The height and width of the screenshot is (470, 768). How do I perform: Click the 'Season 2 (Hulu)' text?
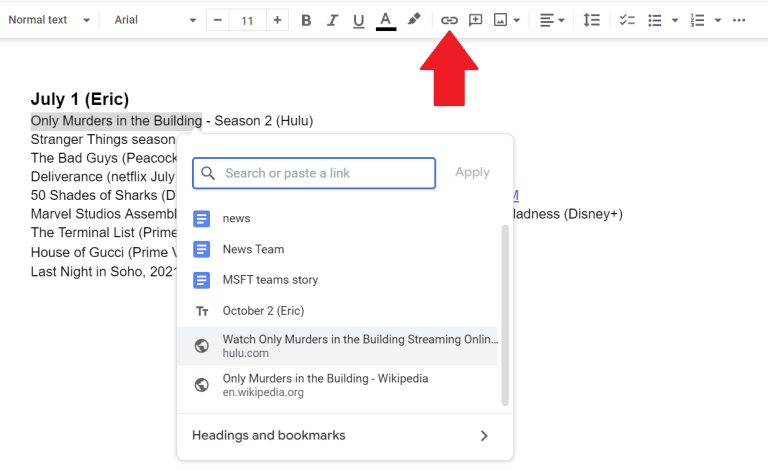(x=264, y=121)
